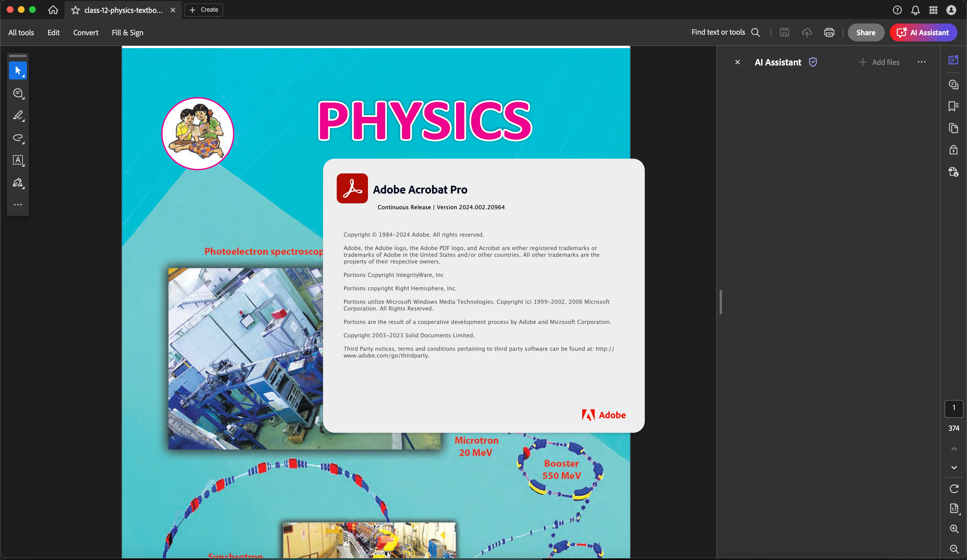Click the Add files button
This screenshot has width=967, height=560.
879,62
